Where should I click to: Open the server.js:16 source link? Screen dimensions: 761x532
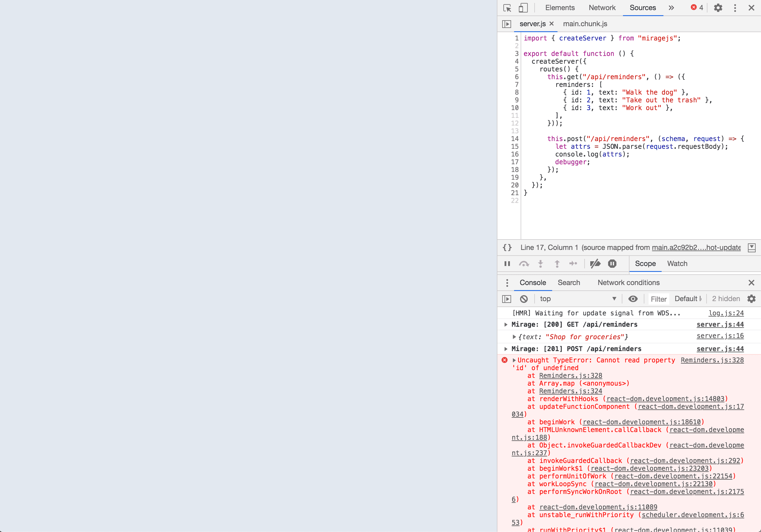click(x=720, y=336)
